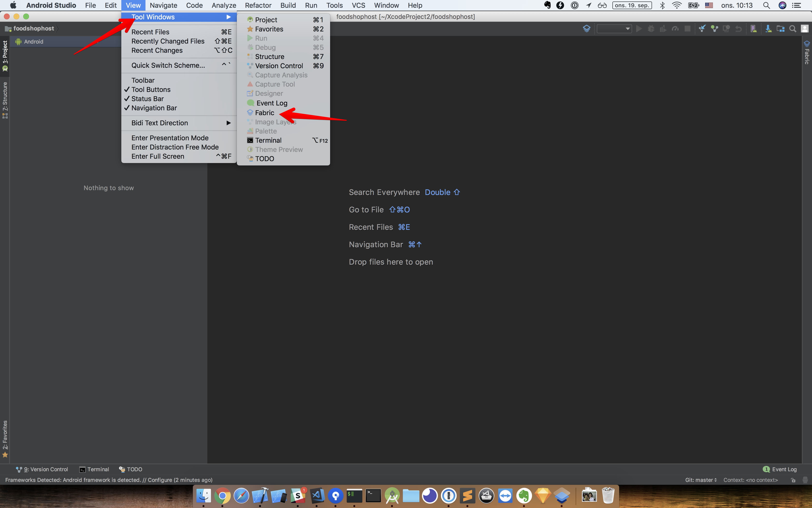The image size is (812, 508).
Task: Click the inspector icon at the status bar corner
Action: click(805, 480)
